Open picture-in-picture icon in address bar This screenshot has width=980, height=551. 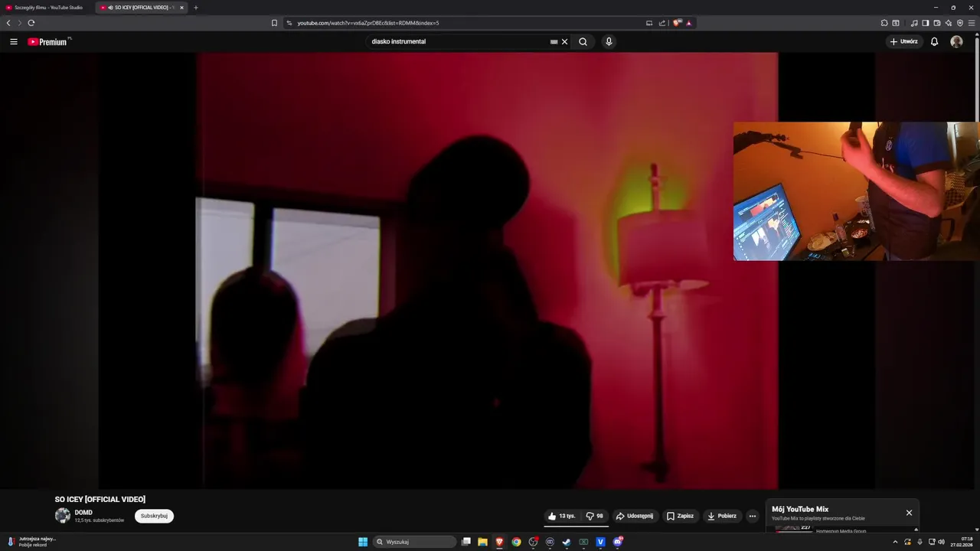click(649, 23)
